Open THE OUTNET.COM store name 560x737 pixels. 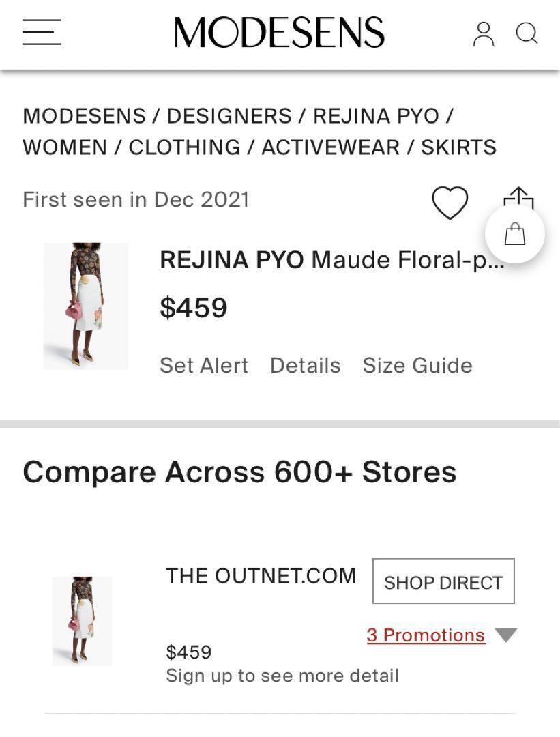click(x=261, y=576)
